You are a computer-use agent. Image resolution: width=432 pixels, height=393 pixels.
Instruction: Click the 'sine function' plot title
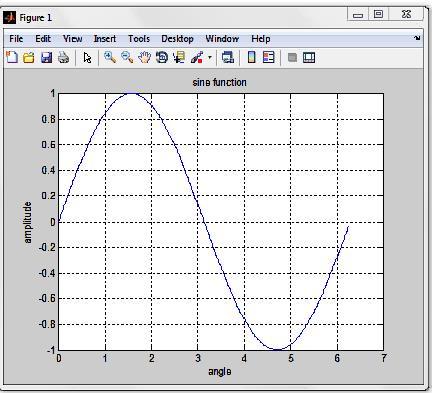[220, 82]
